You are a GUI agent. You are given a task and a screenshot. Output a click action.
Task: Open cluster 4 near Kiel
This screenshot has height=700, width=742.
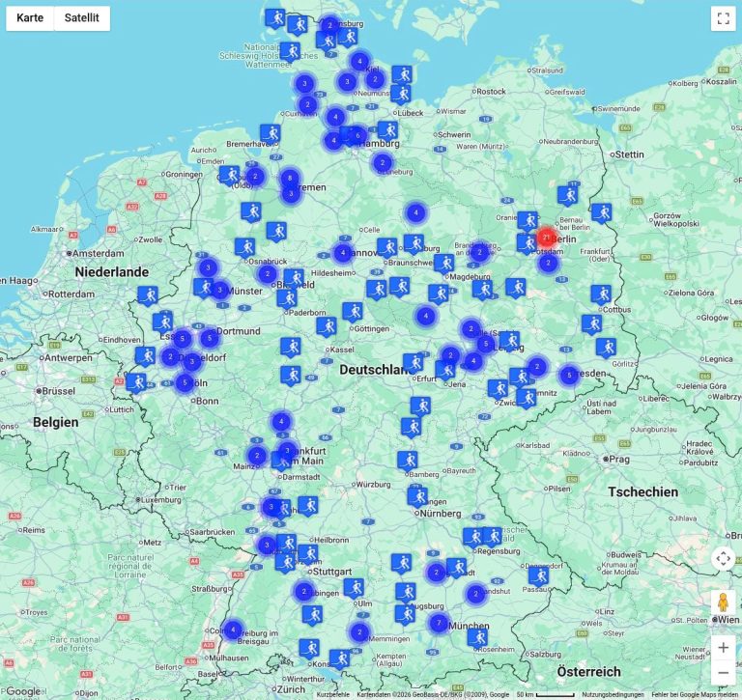(x=359, y=62)
